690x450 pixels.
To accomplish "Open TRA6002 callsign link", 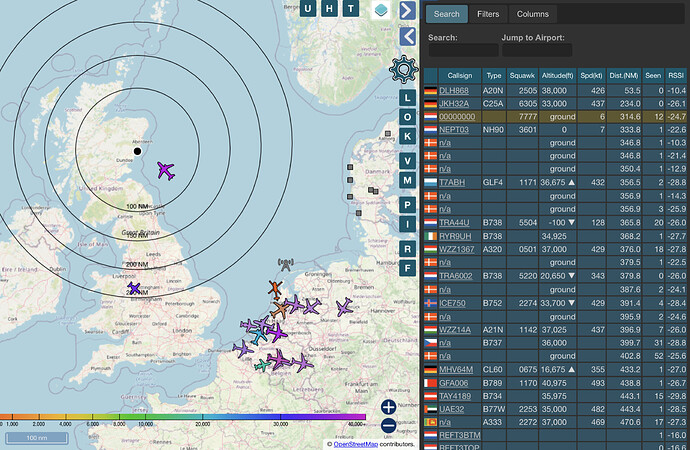I will (455, 276).
